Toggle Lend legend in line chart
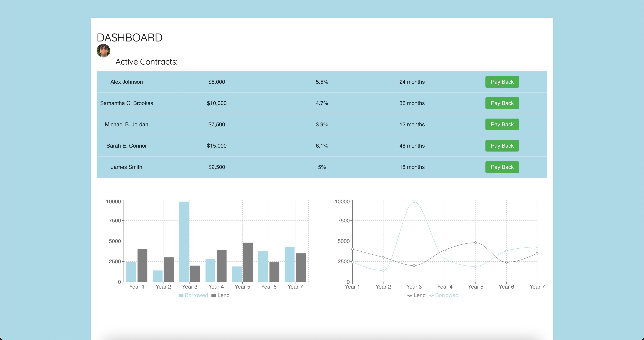This screenshot has width=644, height=340. (417, 295)
